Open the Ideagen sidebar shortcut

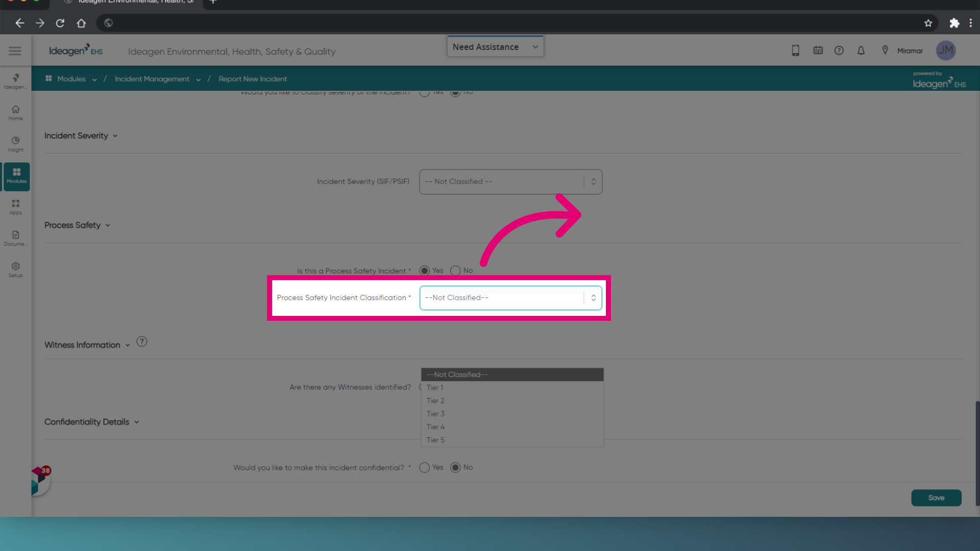pos(15,81)
